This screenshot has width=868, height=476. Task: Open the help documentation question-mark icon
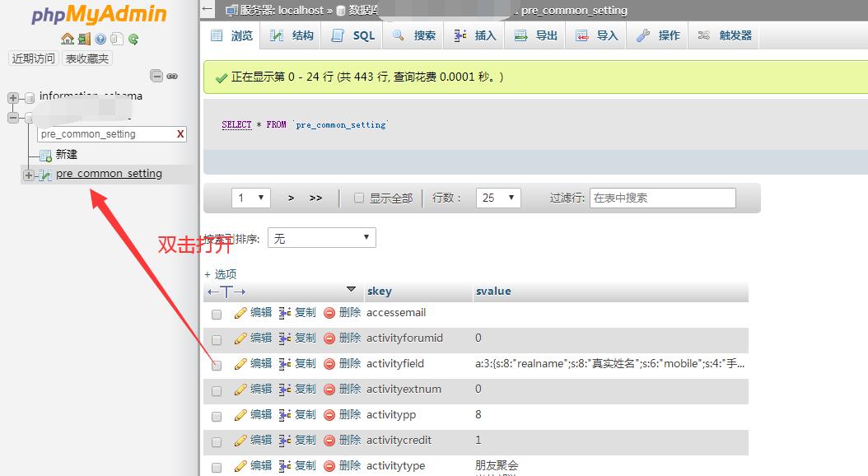[100, 39]
